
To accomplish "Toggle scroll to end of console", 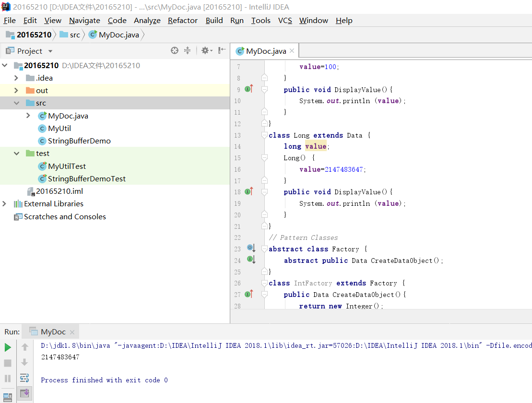I will pos(25,393).
